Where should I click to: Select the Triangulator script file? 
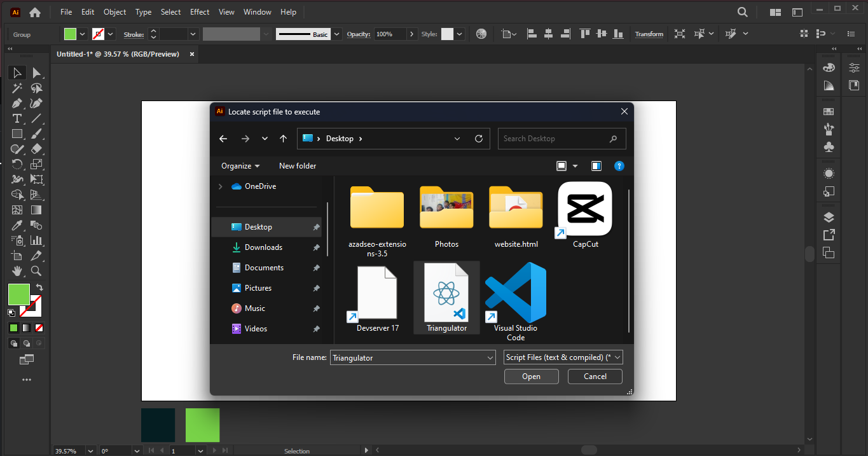[x=446, y=293]
